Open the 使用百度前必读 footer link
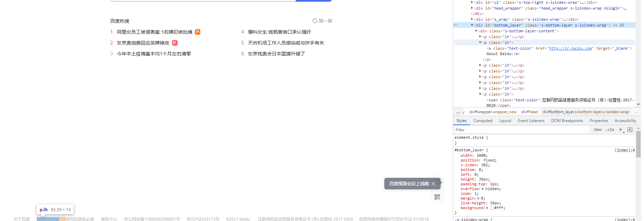 click(x=80, y=219)
